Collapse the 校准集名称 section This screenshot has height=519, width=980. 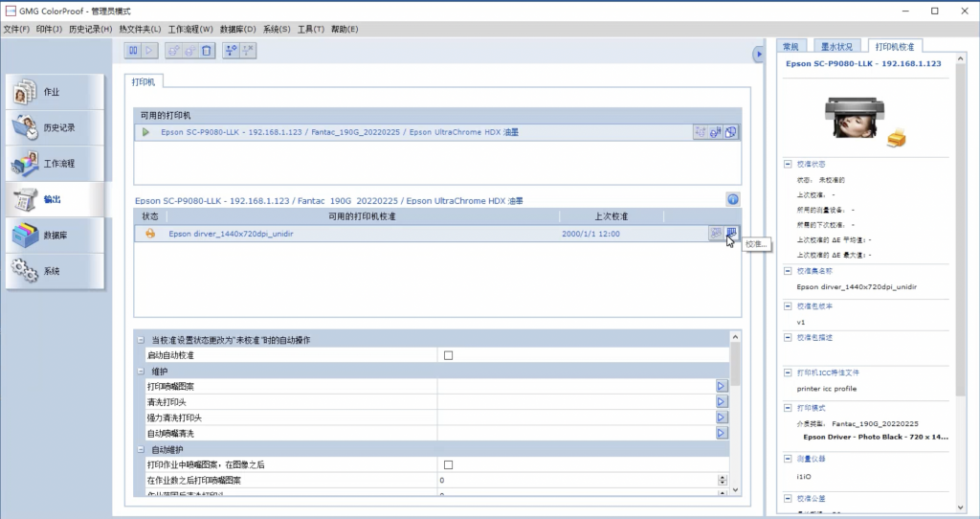788,271
